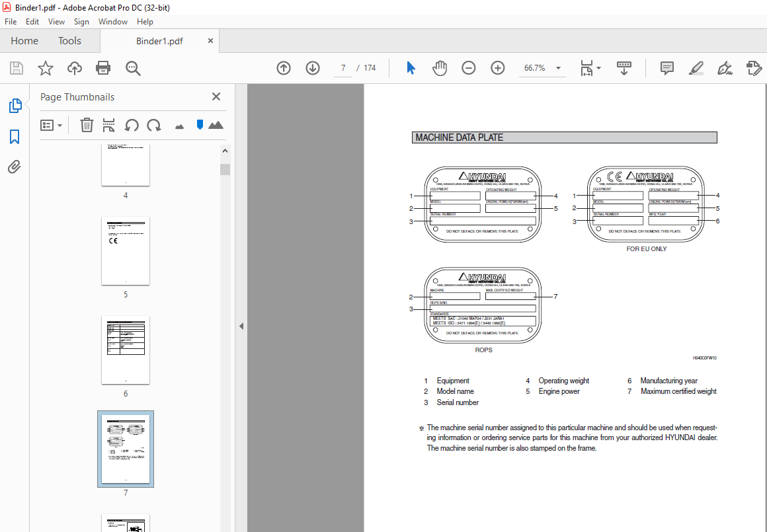Image resolution: width=767 pixels, height=532 pixels.
Task: Add a comment note
Action: click(x=666, y=68)
